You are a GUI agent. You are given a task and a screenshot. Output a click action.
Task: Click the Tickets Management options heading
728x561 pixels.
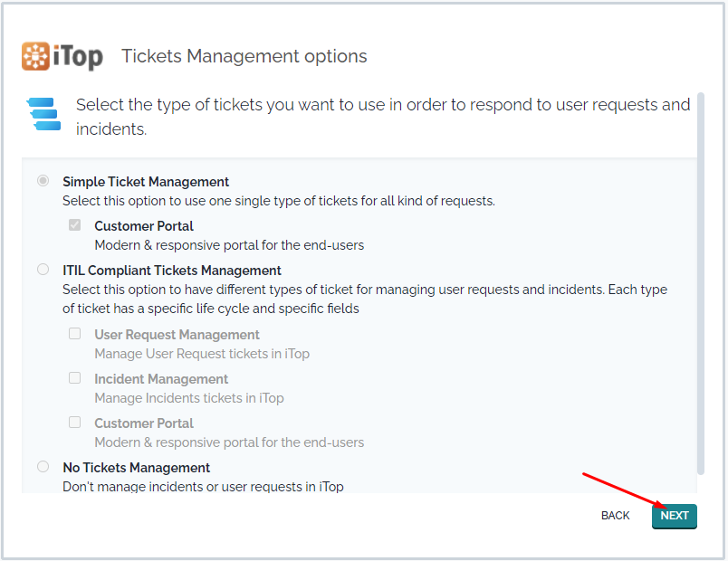244,56
